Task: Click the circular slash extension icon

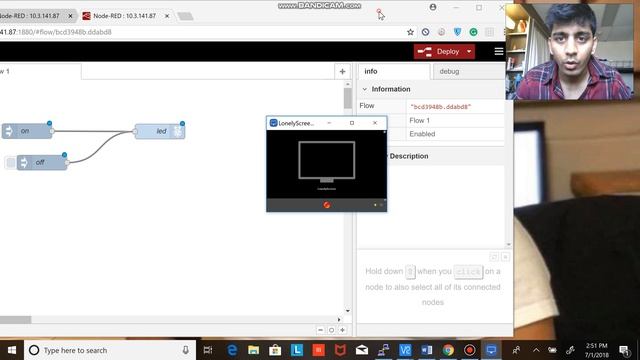Action: [425, 32]
